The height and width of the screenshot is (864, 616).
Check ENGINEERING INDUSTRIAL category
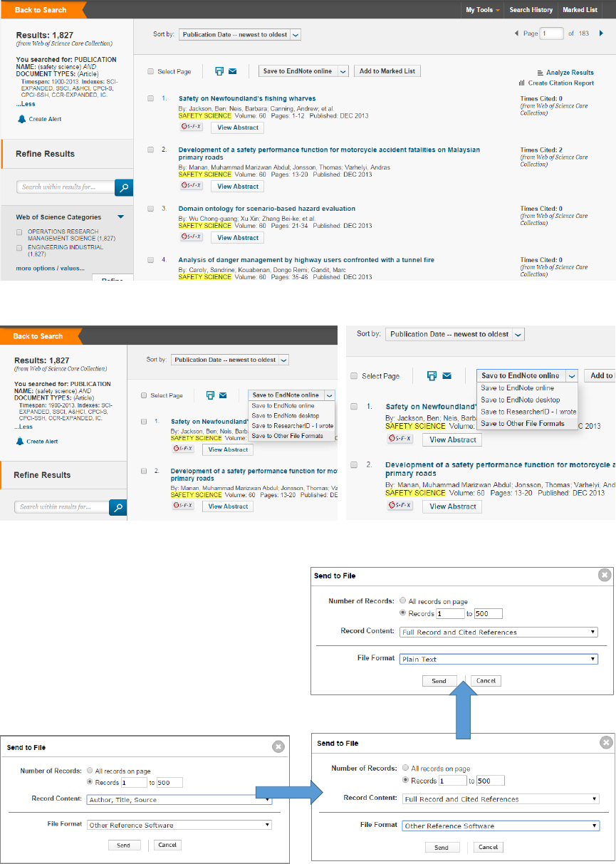(x=19, y=247)
